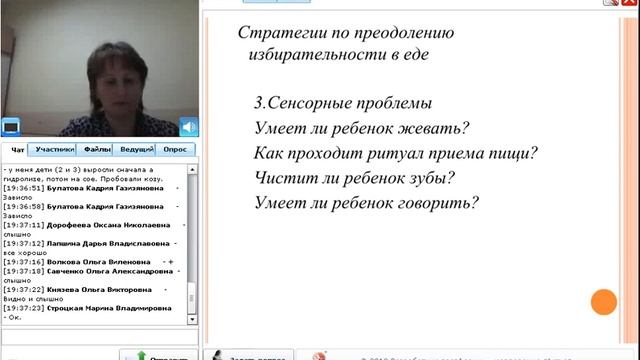Mute the speaker icon on the webcam video
The width and height of the screenshot is (640, 360).
(x=189, y=127)
